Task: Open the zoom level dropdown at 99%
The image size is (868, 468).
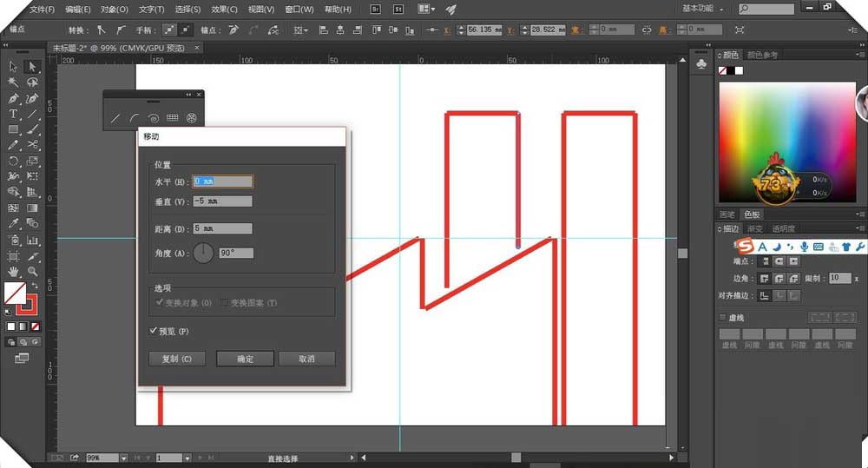Action: (123, 458)
